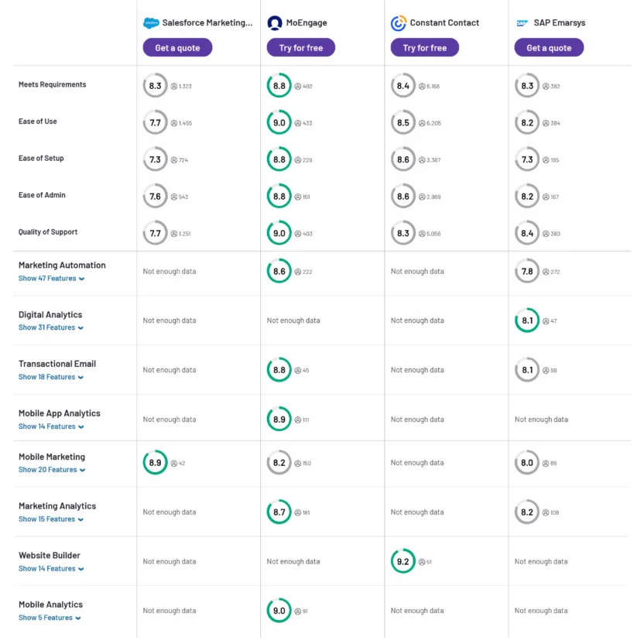Click the MoEngage logo icon
This screenshot has width=644, height=644.
point(273,22)
